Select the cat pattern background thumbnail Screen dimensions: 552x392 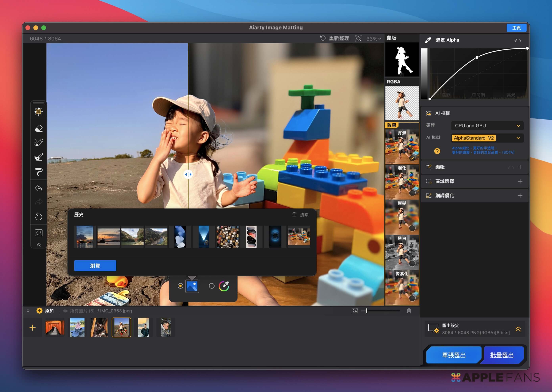click(227, 237)
